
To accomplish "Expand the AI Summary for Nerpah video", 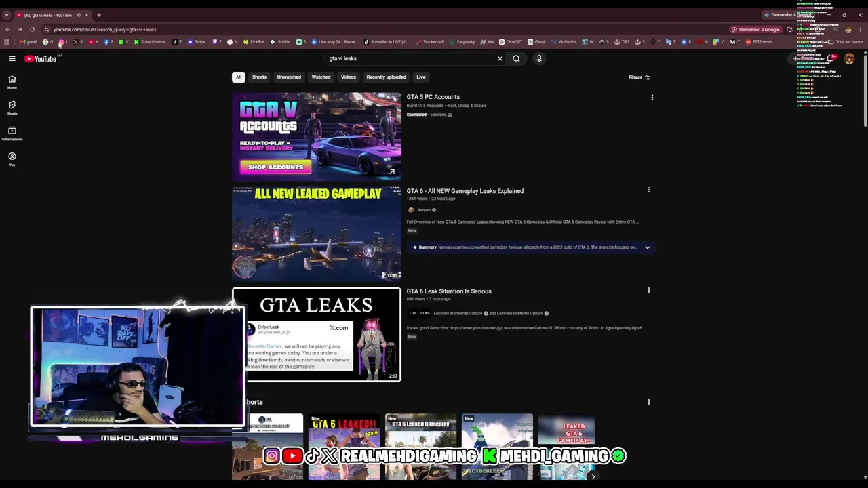I will [648, 247].
